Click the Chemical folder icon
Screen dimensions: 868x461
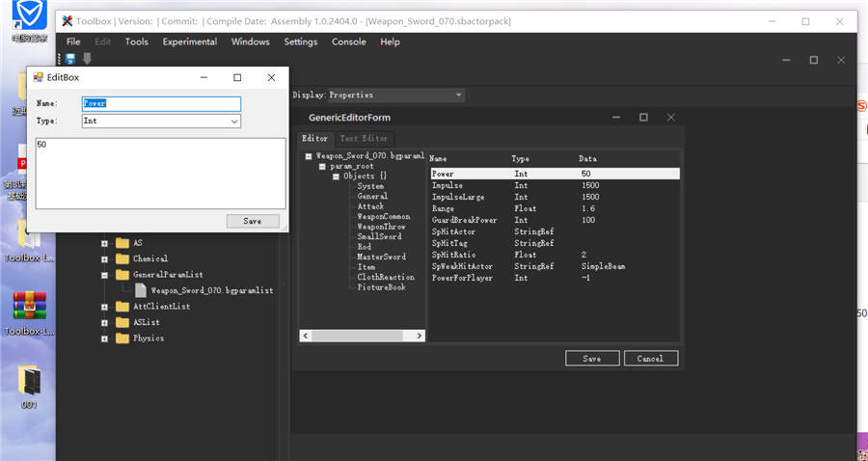pyautogui.click(x=122, y=258)
